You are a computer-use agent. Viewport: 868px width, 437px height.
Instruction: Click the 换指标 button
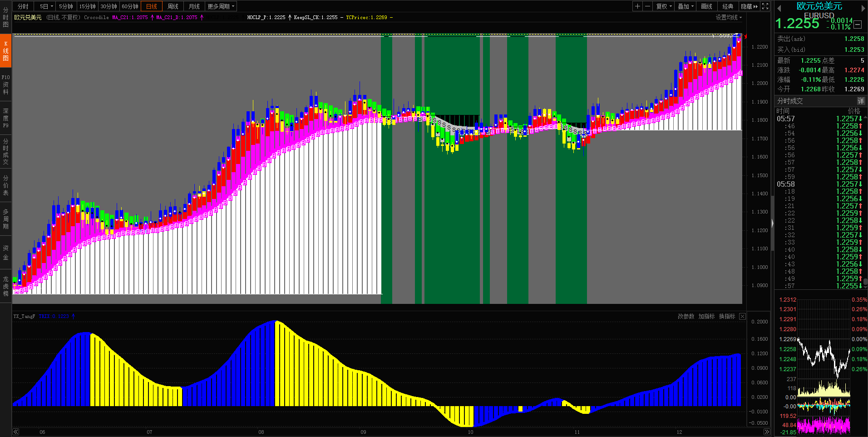pyautogui.click(x=727, y=316)
